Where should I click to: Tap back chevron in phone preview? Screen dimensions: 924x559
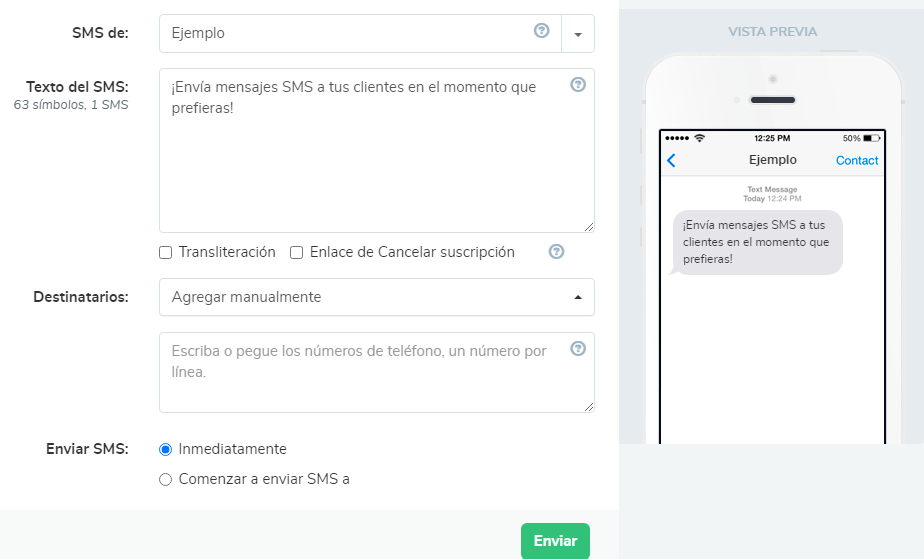tap(671, 160)
